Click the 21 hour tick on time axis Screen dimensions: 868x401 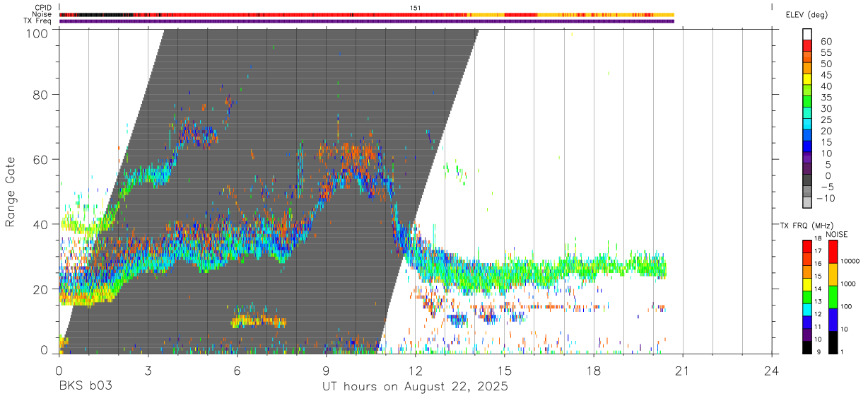coord(683,370)
